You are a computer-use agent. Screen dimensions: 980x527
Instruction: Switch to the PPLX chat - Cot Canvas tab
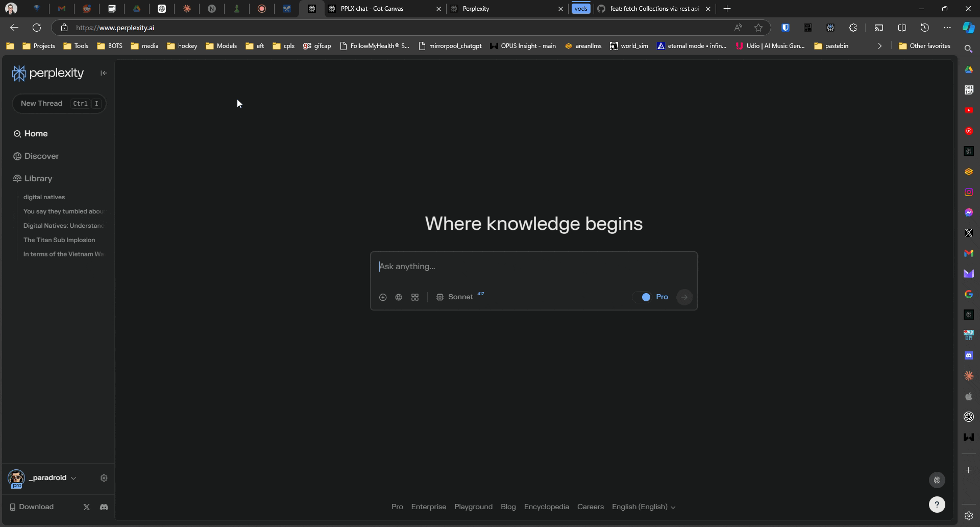click(x=385, y=9)
